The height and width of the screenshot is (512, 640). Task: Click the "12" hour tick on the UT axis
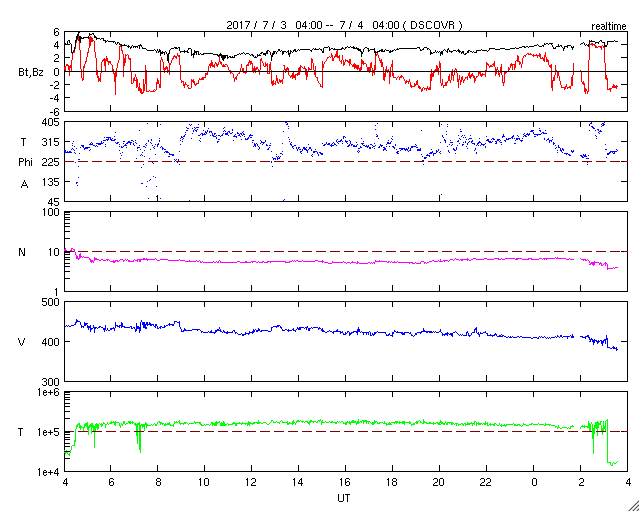click(x=251, y=484)
